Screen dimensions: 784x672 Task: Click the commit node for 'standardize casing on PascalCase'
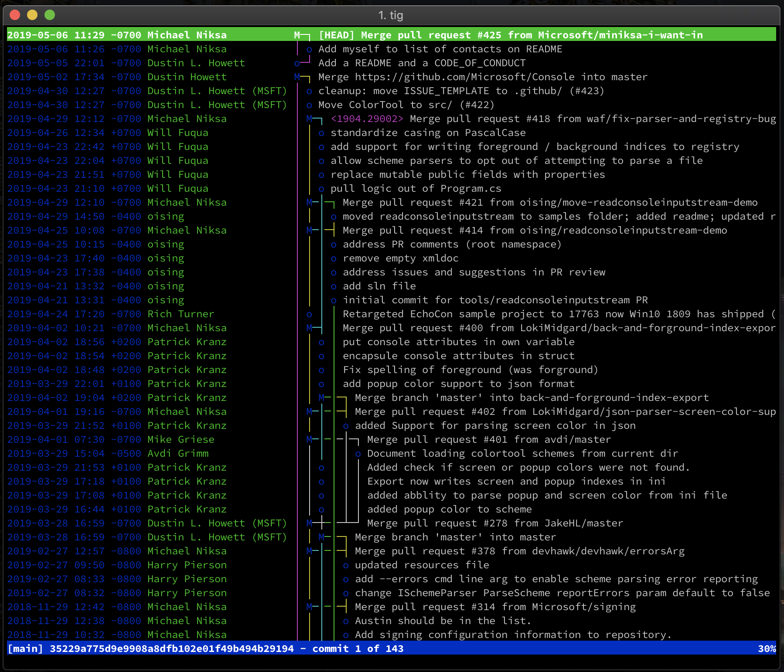coord(322,132)
